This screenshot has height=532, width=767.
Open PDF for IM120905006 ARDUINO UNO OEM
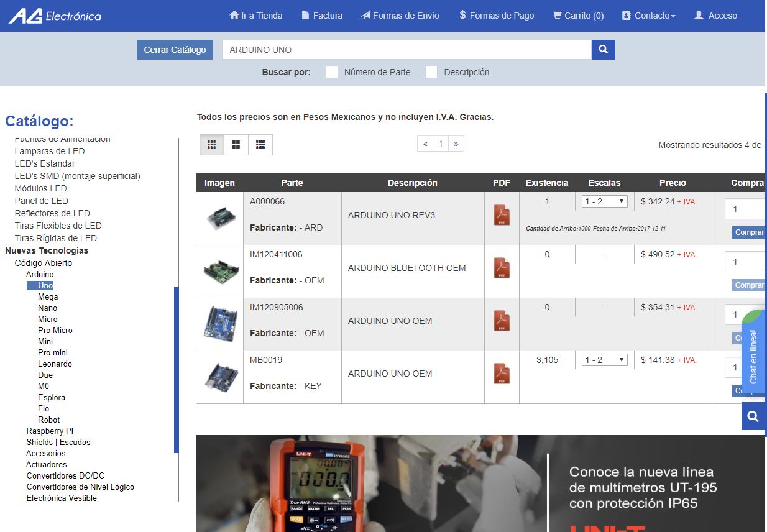point(502,321)
